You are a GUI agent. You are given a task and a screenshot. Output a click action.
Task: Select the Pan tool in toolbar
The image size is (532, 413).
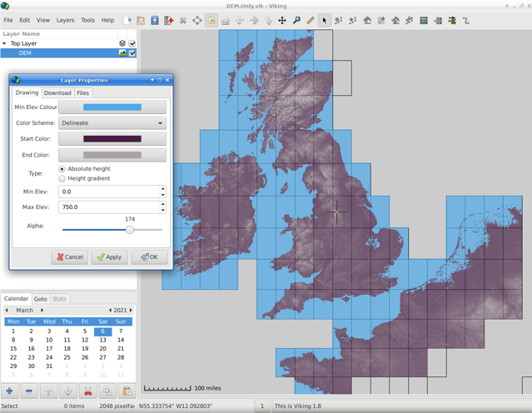pyautogui.click(x=282, y=20)
